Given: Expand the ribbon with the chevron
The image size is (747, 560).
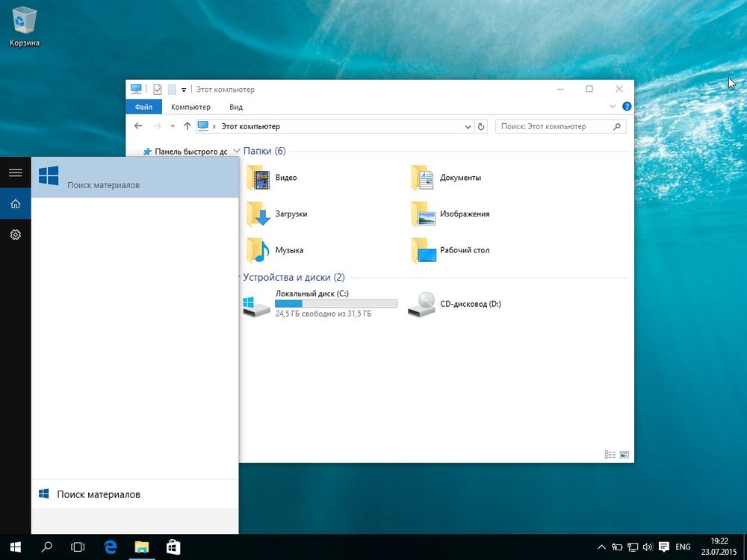Looking at the screenshot, I should click(x=613, y=107).
